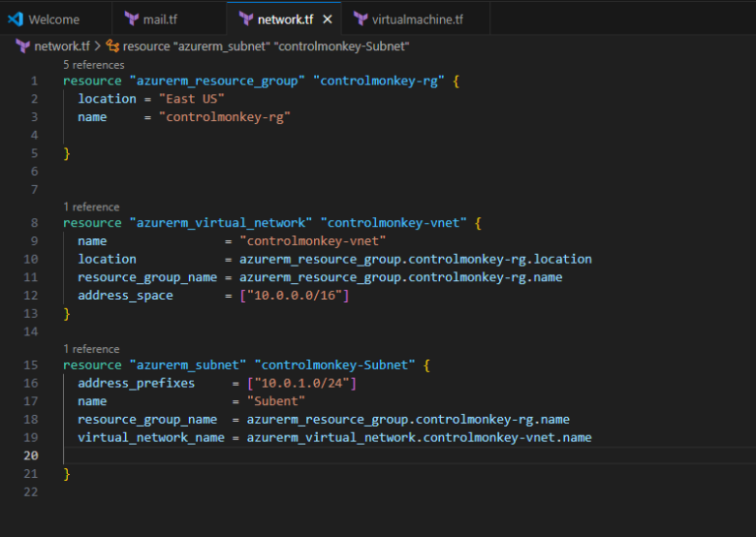Click the opening brace on line 15
This screenshot has height=537, width=756.
426,365
